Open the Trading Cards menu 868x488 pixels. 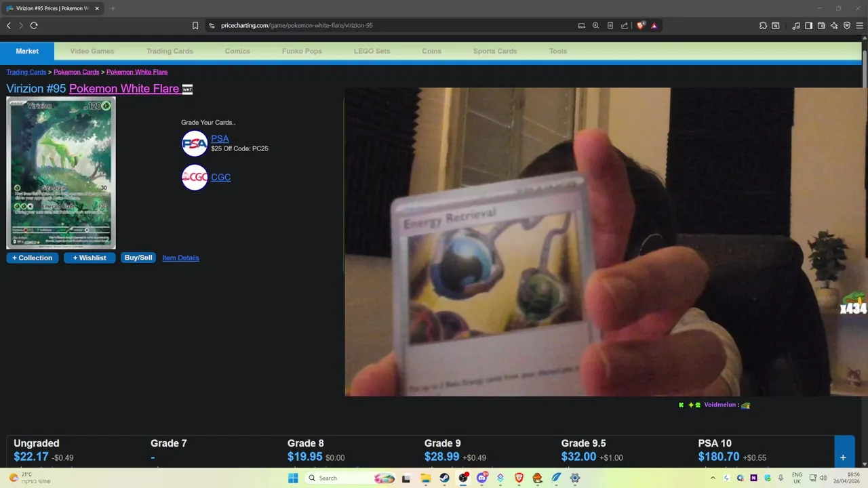[170, 51]
